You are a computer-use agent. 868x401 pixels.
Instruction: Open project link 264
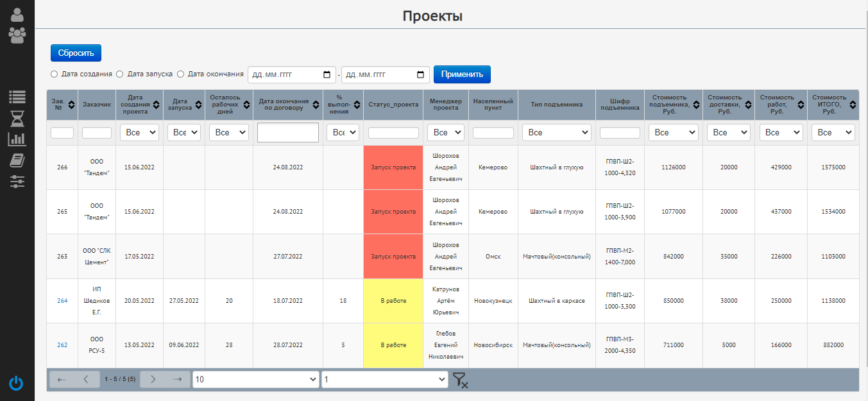coord(62,300)
